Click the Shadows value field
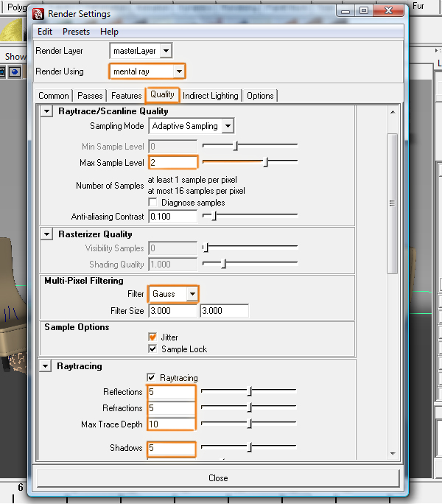Viewport: 442px width, 504px height. pyautogui.click(x=172, y=448)
